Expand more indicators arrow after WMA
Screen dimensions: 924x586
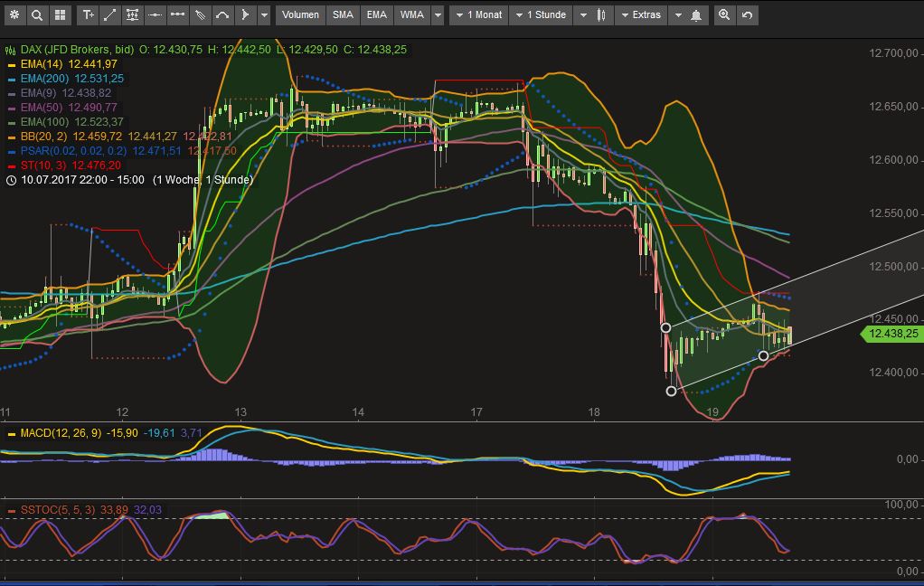click(438, 15)
